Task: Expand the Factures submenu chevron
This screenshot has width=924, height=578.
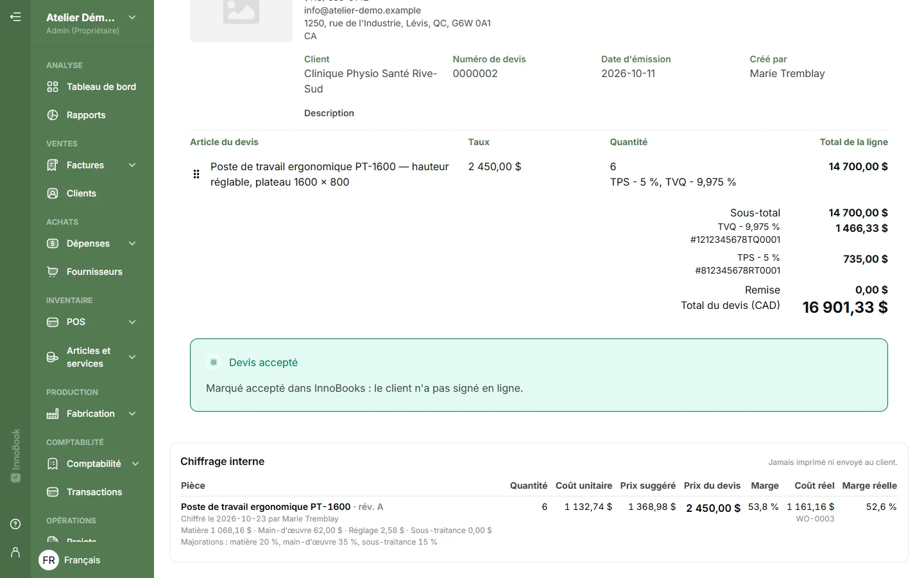Action: pyautogui.click(x=132, y=165)
